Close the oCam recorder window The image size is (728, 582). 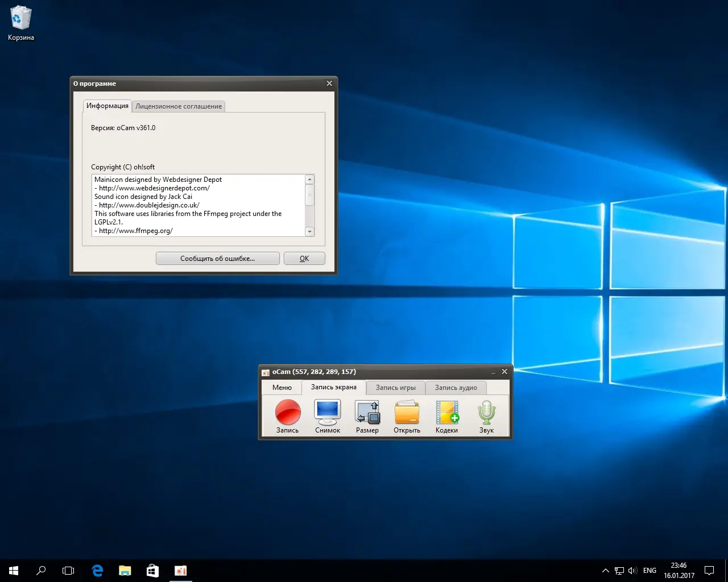504,372
